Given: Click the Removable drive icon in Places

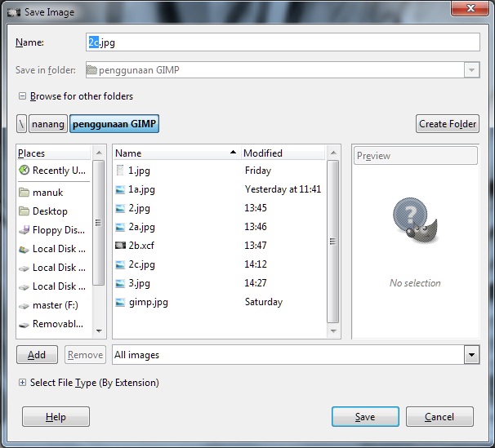Looking at the screenshot, I should 24,325.
